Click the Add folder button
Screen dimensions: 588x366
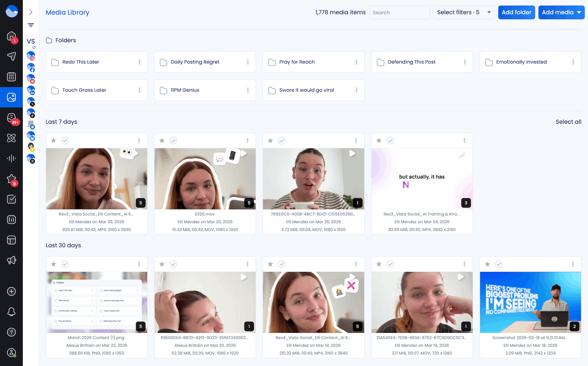click(x=516, y=12)
